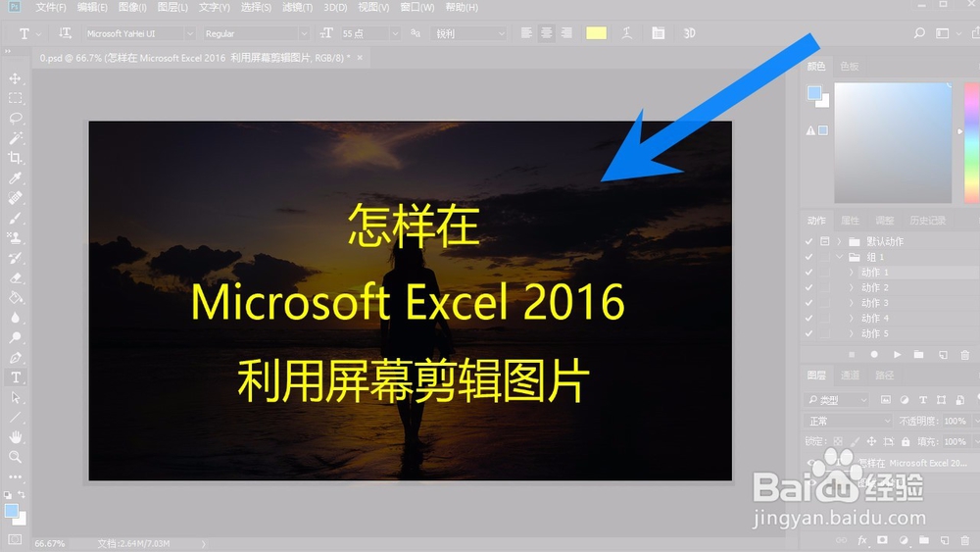Select the Eyedropper tool
980x552 pixels.
[x=15, y=178]
